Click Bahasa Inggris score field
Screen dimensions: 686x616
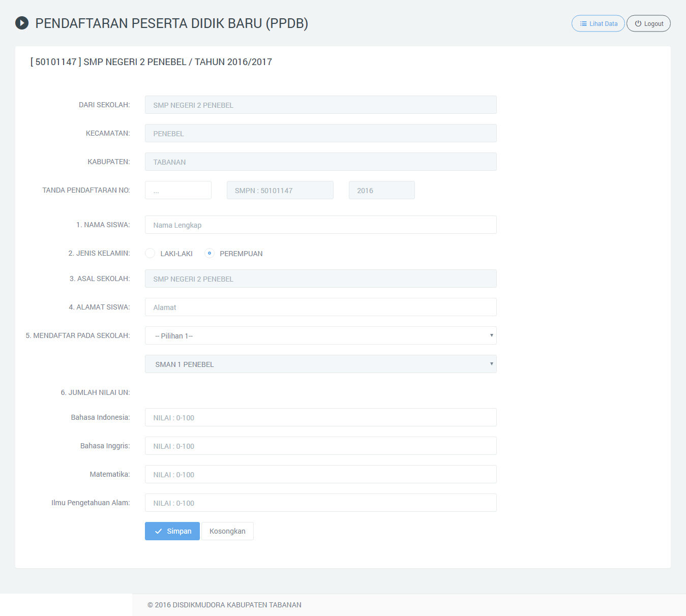tap(321, 446)
